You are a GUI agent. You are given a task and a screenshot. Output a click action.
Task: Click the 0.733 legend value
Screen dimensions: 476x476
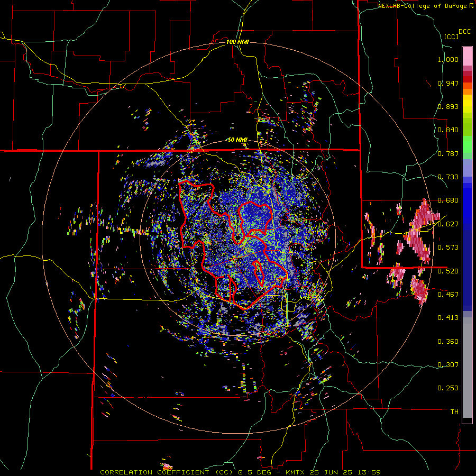click(x=448, y=177)
